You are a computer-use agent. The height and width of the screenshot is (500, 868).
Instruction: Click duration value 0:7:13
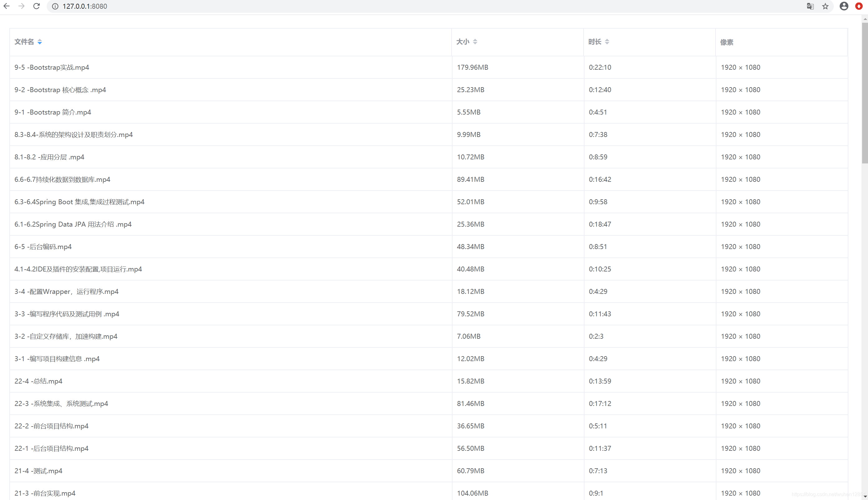(x=598, y=471)
